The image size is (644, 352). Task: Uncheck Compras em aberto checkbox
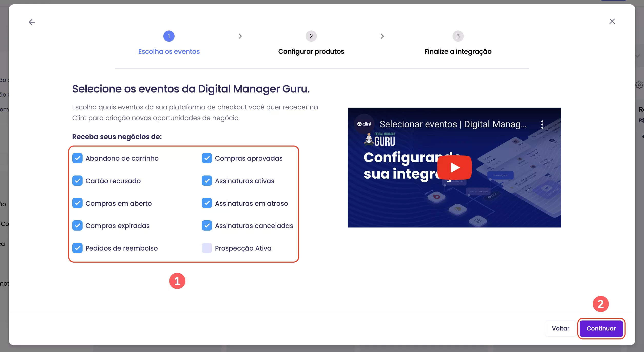point(77,203)
